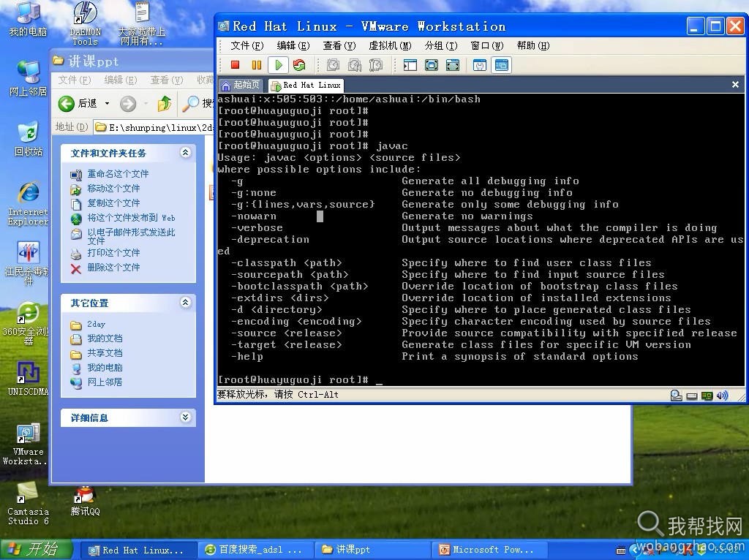This screenshot has width=749, height=560.
Task: Open 文件(F) menu in 讲课ppt window
Action: tap(75, 80)
